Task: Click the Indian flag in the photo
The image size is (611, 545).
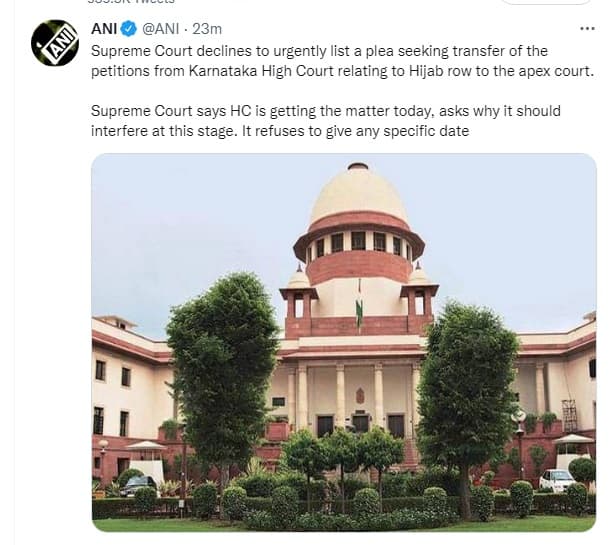Action: click(x=359, y=308)
